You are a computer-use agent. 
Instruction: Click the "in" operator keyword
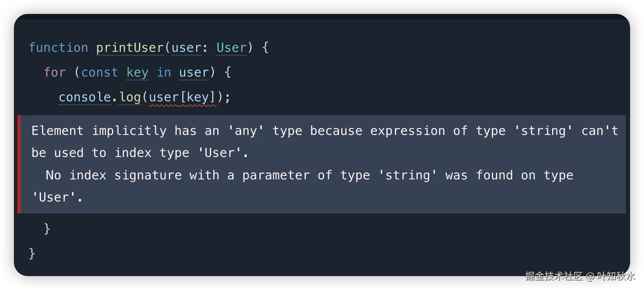(x=164, y=72)
